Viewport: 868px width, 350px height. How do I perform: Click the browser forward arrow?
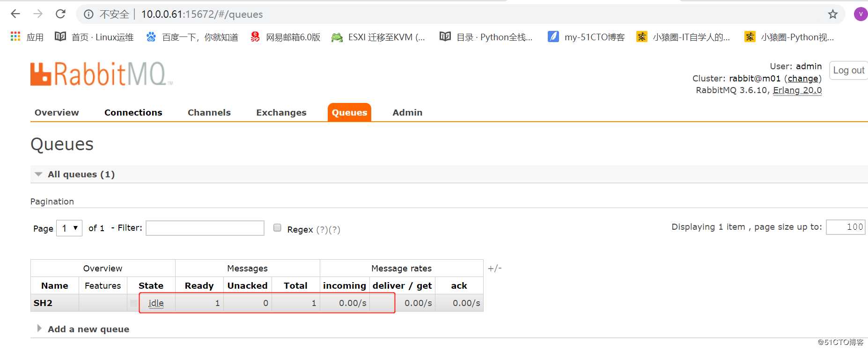38,14
